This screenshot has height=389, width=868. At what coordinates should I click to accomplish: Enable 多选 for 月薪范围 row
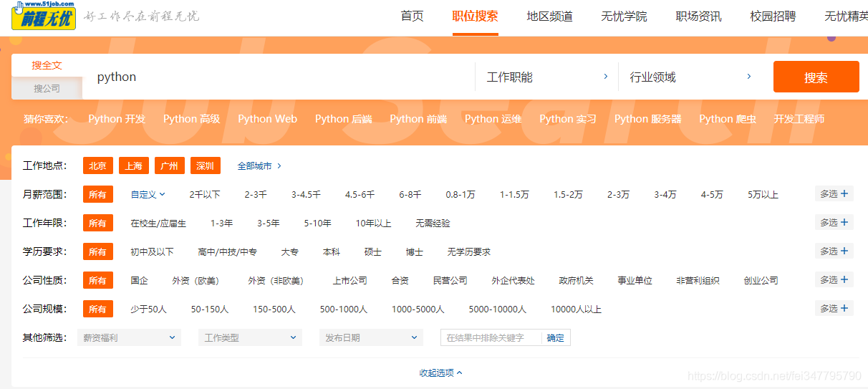click(834, 193)
